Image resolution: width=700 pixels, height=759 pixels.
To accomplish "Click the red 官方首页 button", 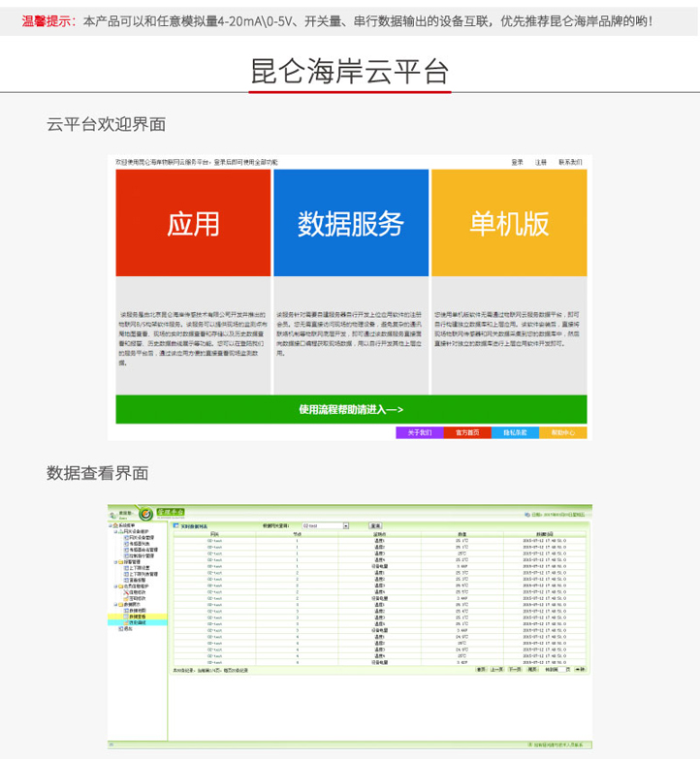I will (467, 432).
